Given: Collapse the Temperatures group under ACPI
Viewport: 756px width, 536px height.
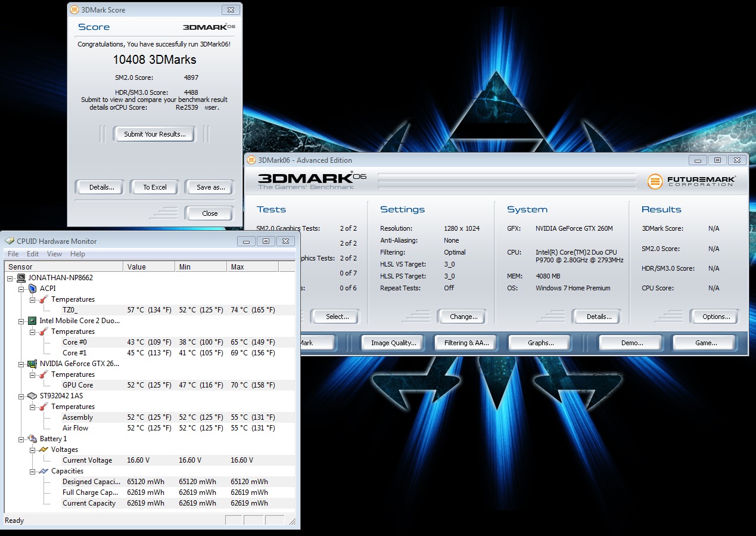Looking at the screenshot, I should pos(33,299).
